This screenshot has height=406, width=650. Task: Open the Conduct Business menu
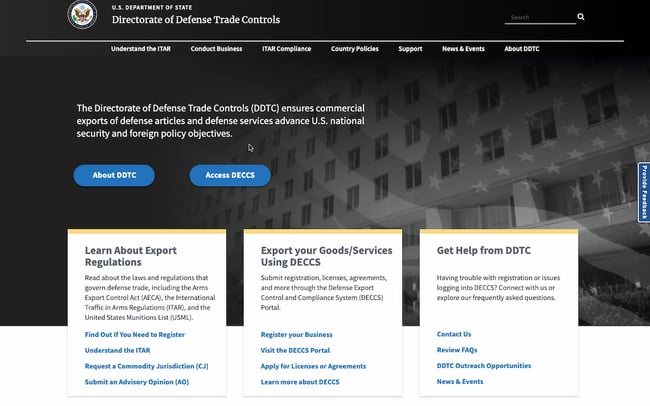coord(216,49)
